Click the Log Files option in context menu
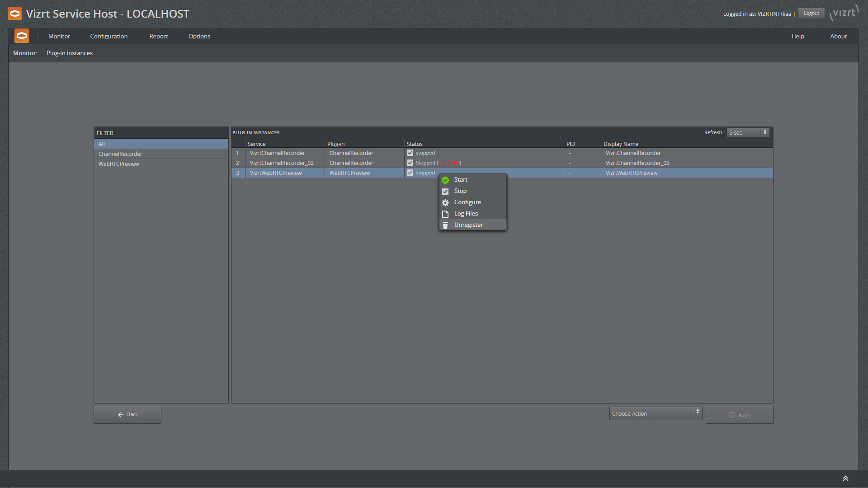Image resolution: width=868 pixels, height=488 pixels. (466, 213)
